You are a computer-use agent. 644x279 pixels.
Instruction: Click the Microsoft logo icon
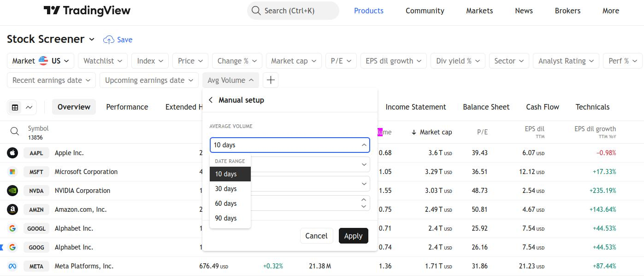point(12,172)
